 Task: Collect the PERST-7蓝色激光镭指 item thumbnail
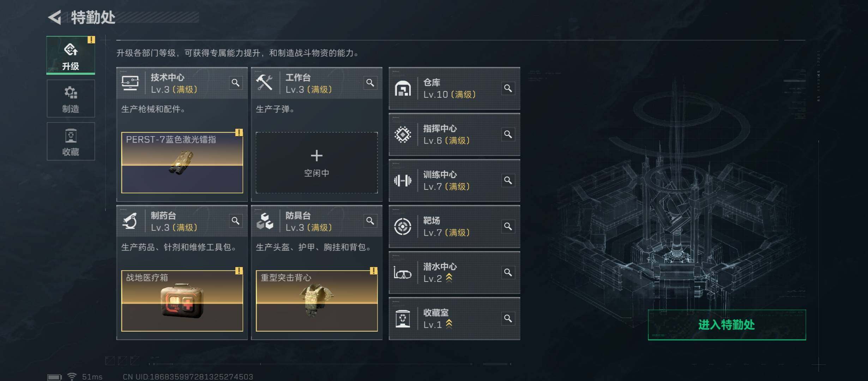(x=182, y=163)
